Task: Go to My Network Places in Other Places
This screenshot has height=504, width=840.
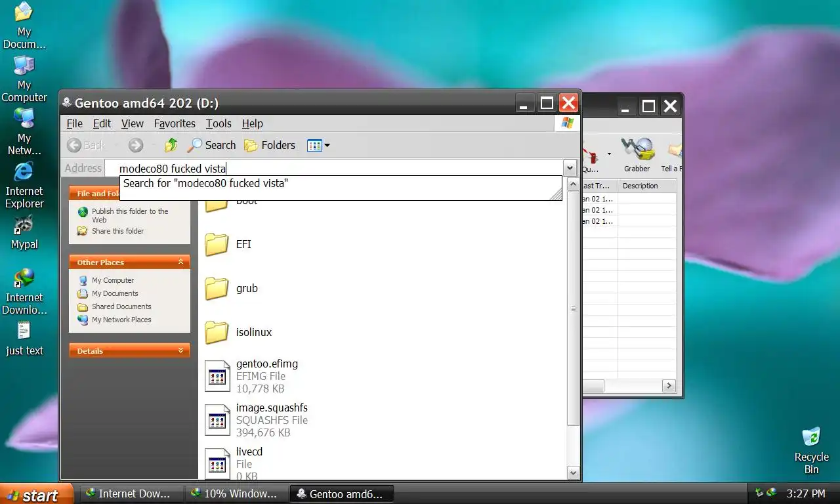Action: pos(115,320)
